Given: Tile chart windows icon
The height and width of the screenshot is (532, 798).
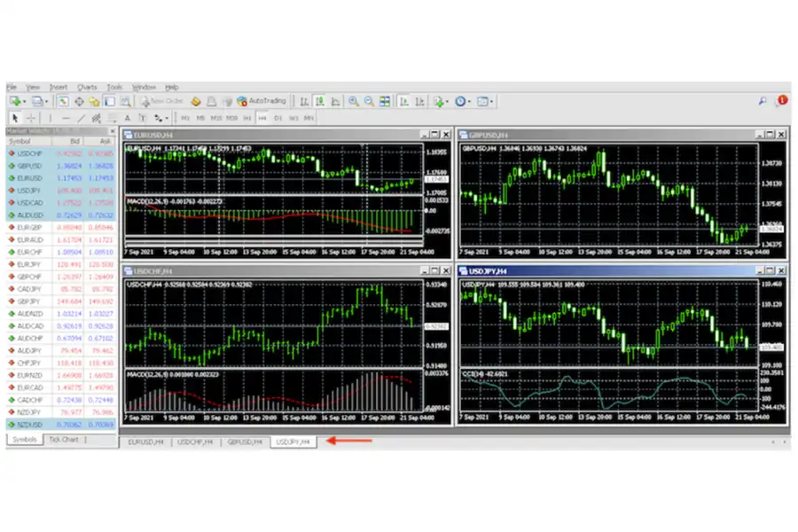Looking at the screenshot, I should [385, 101].
